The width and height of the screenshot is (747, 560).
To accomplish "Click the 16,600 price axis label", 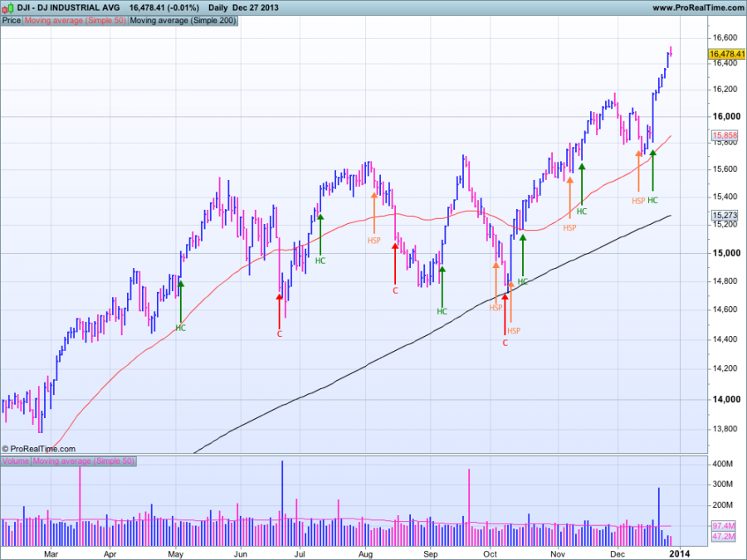I will click(x=725, y=37).
